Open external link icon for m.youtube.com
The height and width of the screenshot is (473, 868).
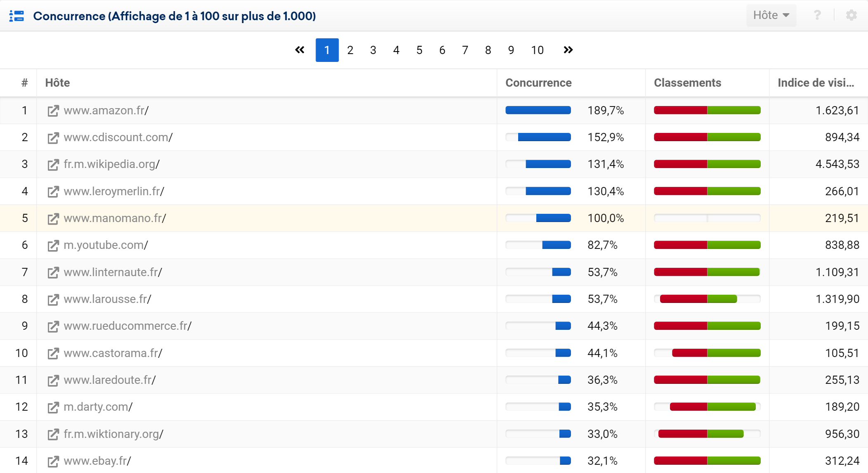pos(53,245)
